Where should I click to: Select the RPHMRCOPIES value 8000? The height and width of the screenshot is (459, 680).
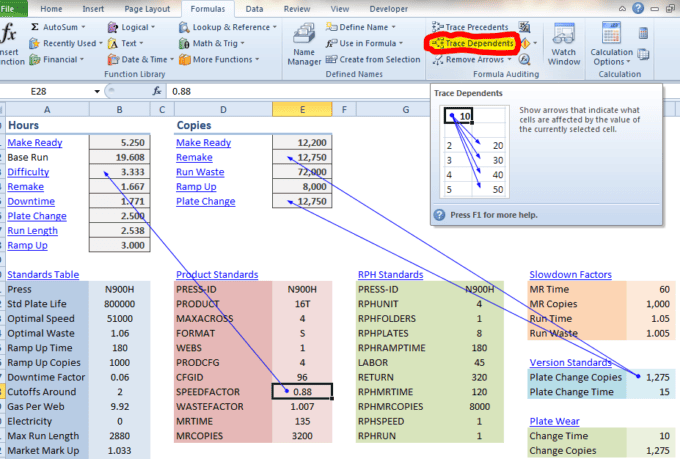pyautogui.click(x=479, y=407)
